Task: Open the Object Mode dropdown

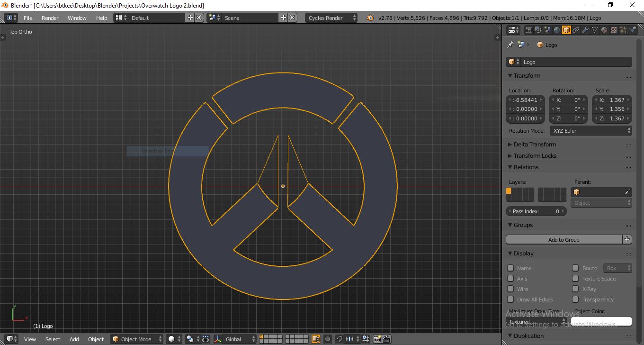Action: tap(137, 339)
